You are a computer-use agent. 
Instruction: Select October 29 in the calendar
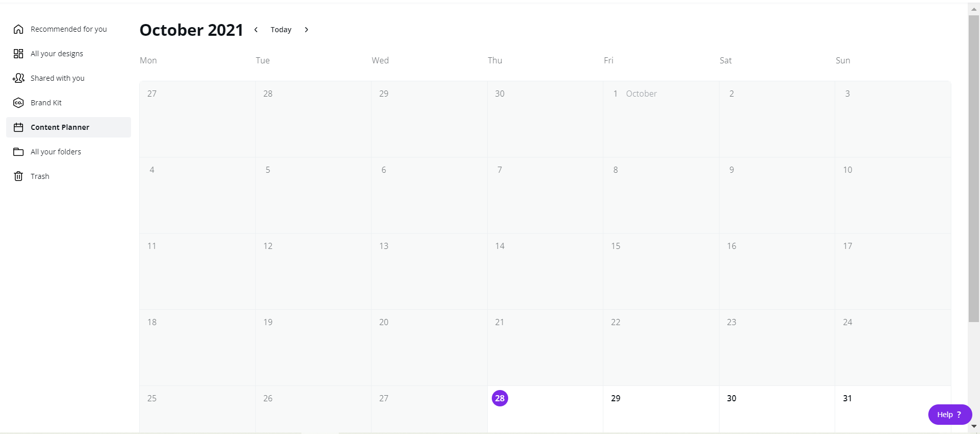click(x=661, y=409)
